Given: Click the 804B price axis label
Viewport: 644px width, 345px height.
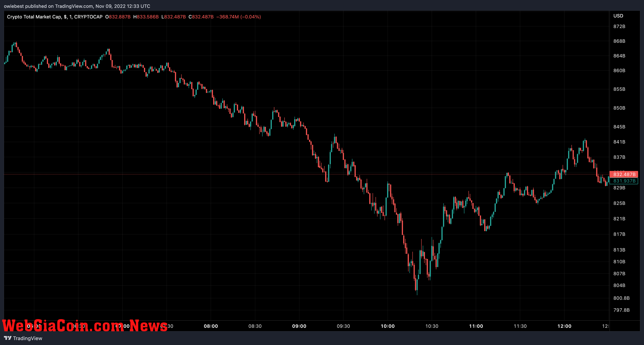Looking at the screenshot, I should (x=619, y=285).
